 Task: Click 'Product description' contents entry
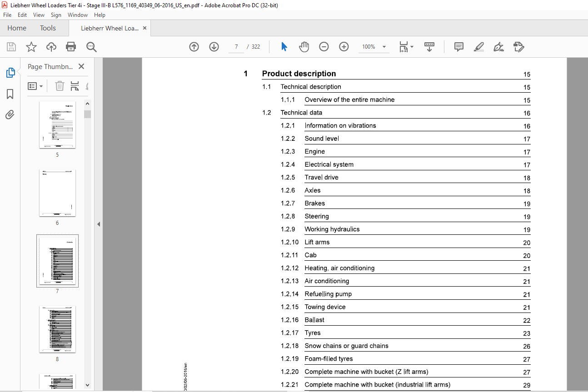(x=299, y=74)
